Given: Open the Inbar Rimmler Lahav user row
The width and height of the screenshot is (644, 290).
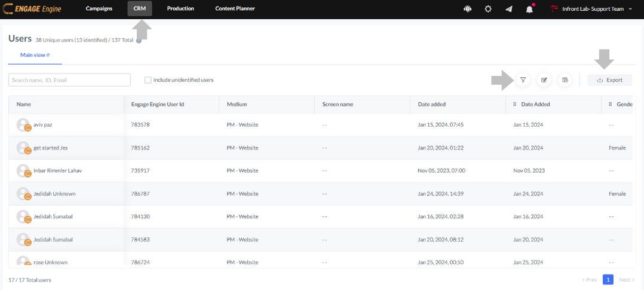Looking at the screenshot, I should pyautogui.click(x=57, y=170).
